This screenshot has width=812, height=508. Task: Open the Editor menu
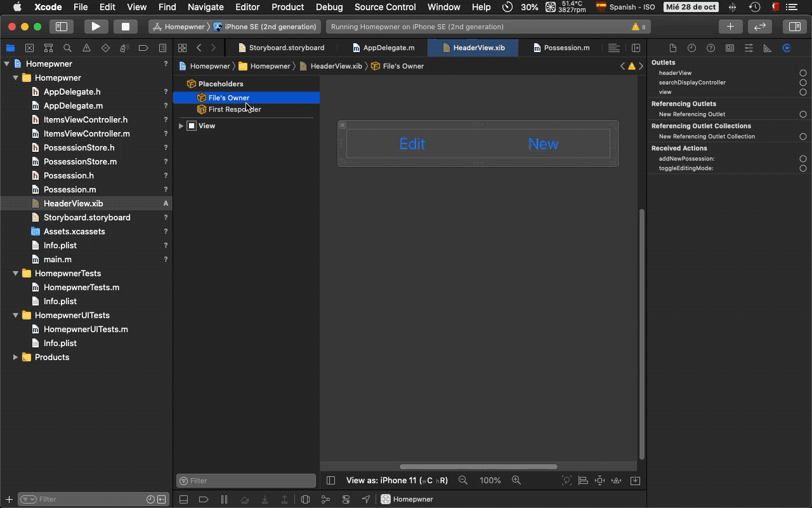click(x=247, y=7)
